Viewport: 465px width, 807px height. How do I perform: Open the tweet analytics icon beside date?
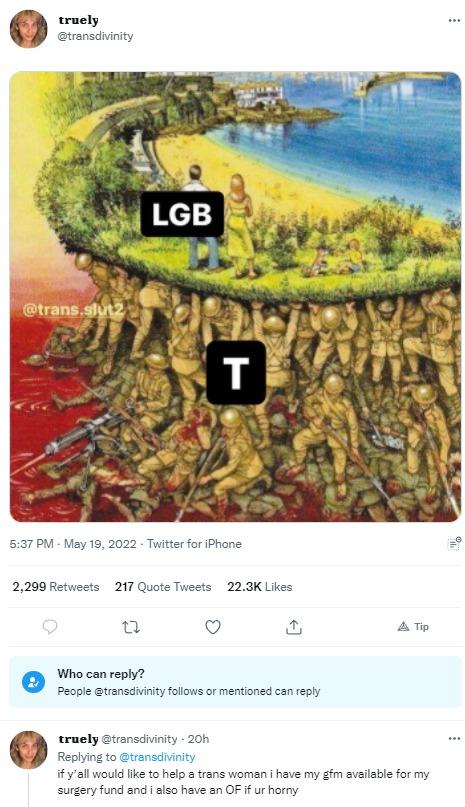point(454,543)
